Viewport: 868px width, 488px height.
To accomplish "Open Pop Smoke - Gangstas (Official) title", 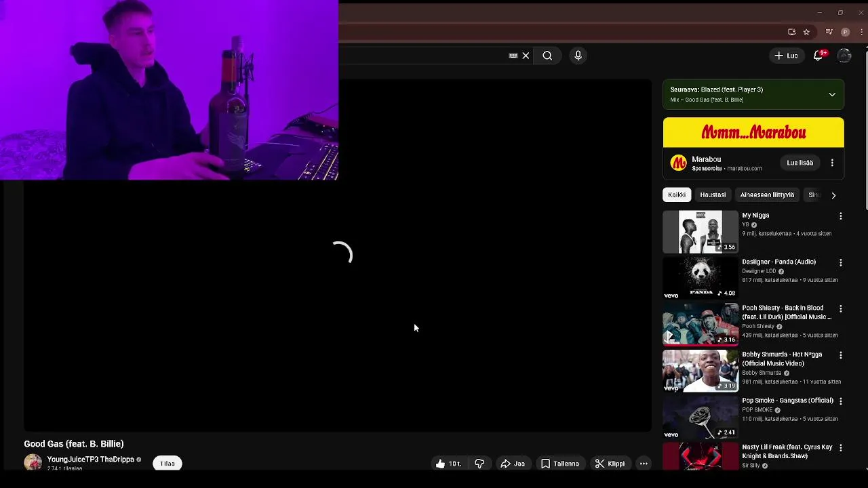I will [787, 401].
